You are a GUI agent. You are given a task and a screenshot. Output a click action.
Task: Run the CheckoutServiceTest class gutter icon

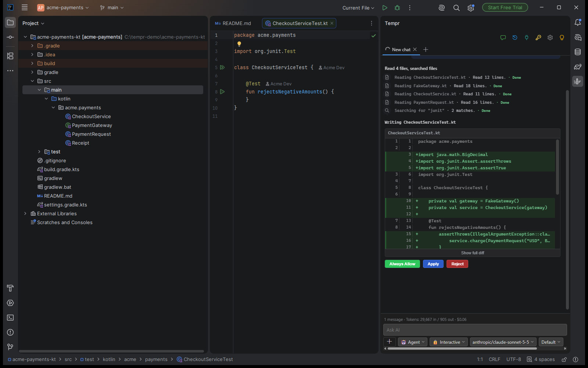tap(222, 67)
